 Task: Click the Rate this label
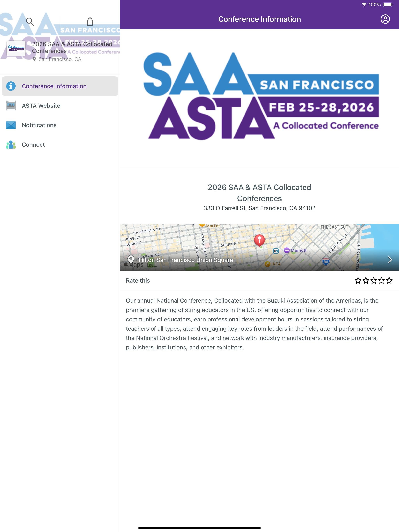coord(138,280)
